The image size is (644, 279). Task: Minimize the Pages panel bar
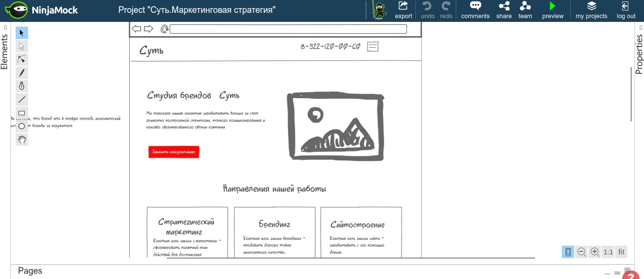pos(607,274)
